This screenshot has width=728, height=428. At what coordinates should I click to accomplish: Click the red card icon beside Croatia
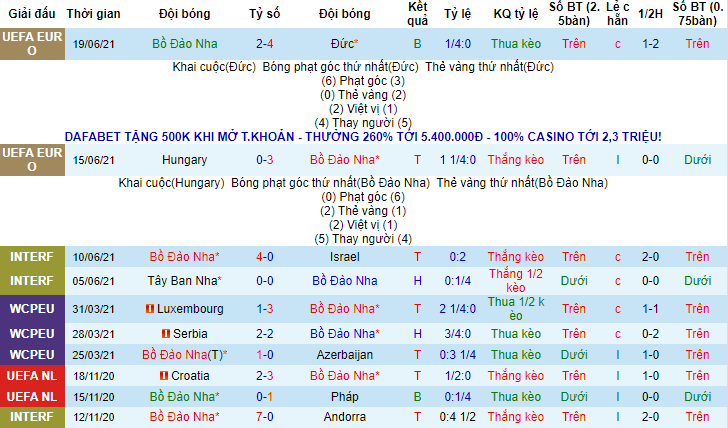tap(161, 375)
